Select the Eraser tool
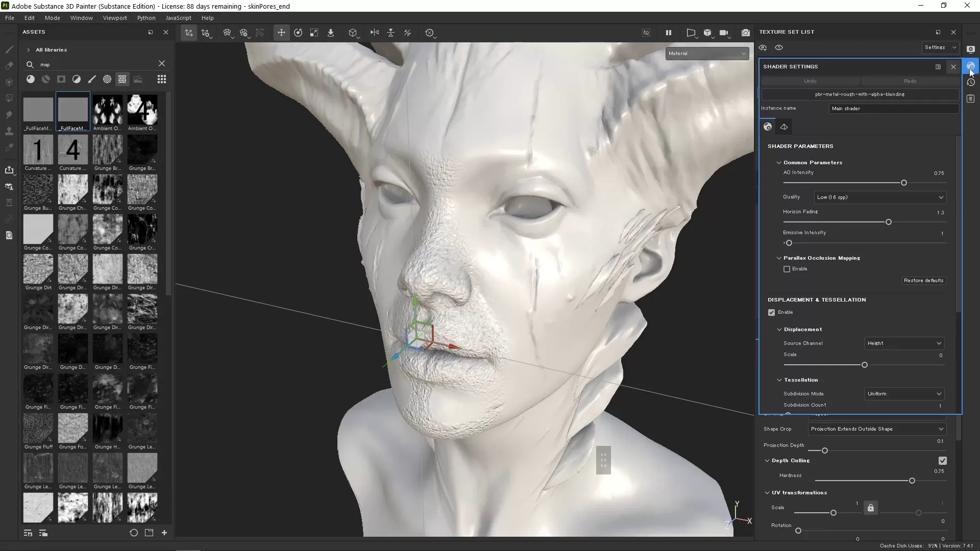Viewport: 980px width, 551px height. pos(9,66)
